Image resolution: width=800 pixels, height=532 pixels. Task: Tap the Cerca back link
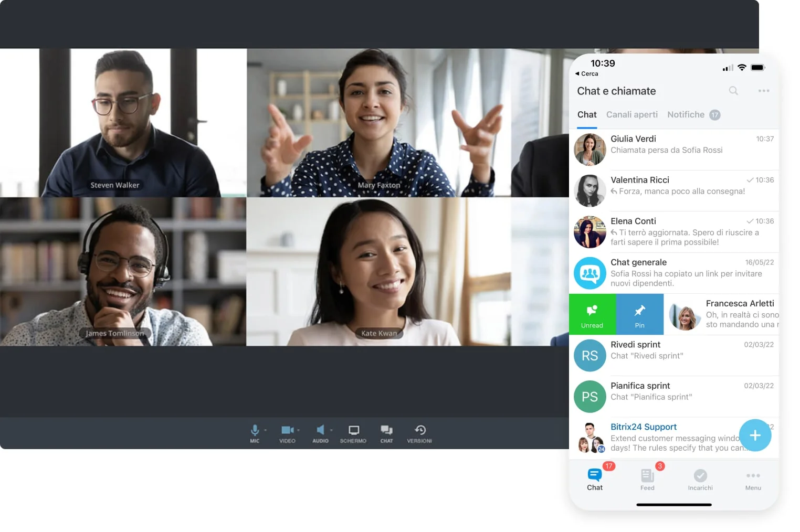[x=587, y=74]
